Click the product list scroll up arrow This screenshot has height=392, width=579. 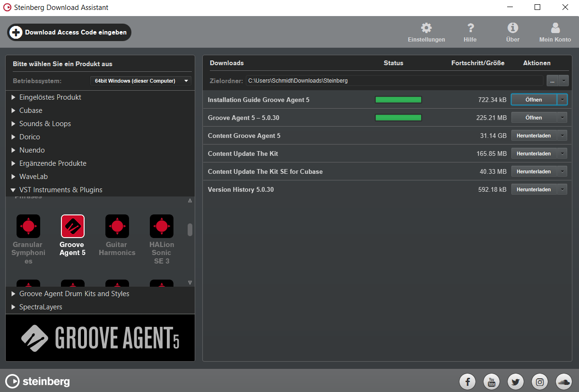190,201
